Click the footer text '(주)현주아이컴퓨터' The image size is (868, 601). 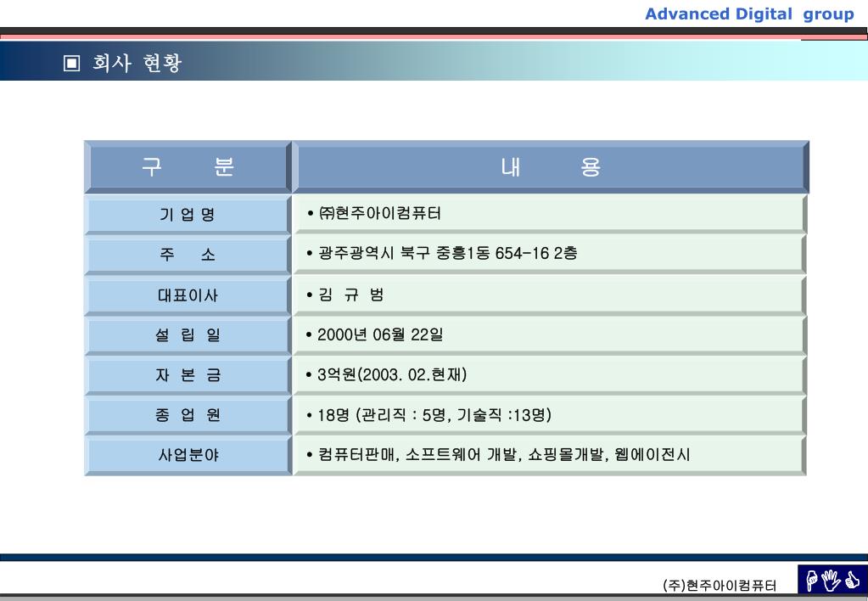click(719, 585)
